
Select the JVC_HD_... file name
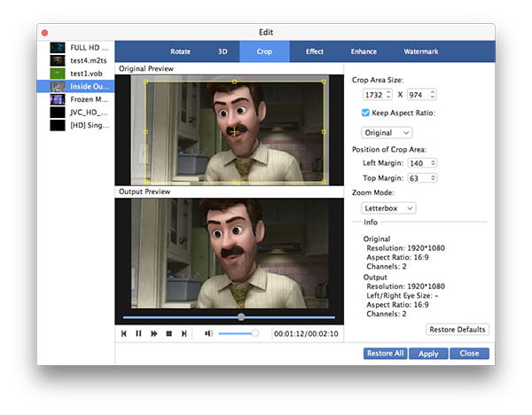(89, 113)
